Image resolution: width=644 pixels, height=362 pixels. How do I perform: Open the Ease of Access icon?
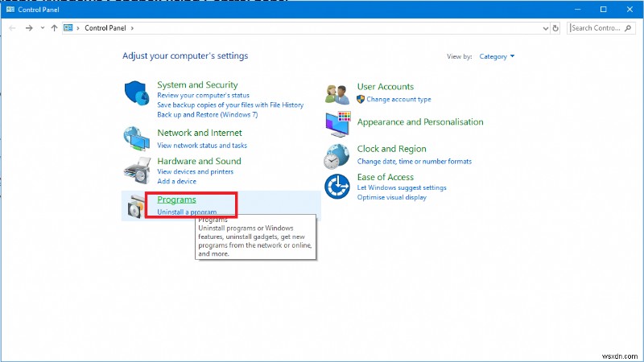(x=337, y=187)
